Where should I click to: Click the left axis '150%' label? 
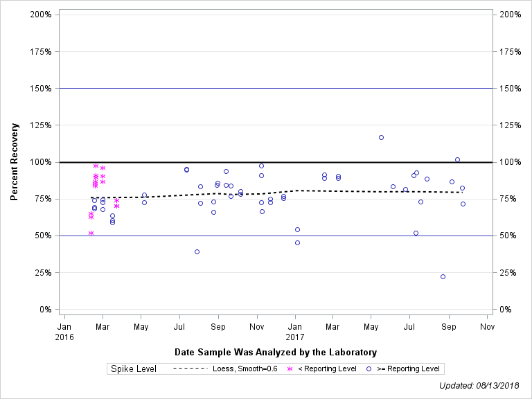coord(41,89)
